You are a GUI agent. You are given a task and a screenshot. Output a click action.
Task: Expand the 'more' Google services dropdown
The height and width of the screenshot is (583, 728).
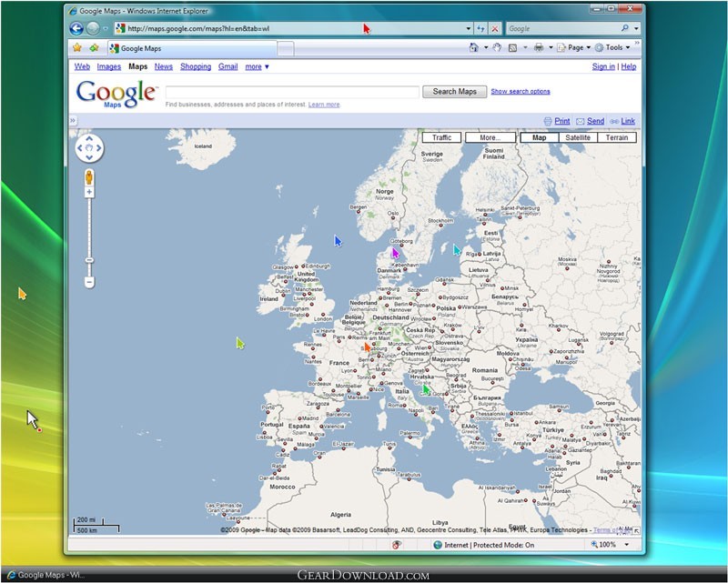tap(258, 66)
